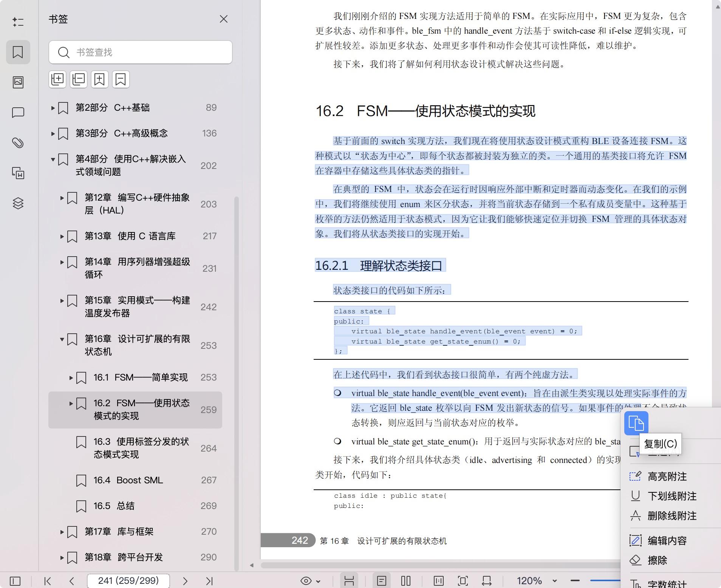721x588 pixels.
Task: Click the copy icon in popup
Action: (636, 423)
